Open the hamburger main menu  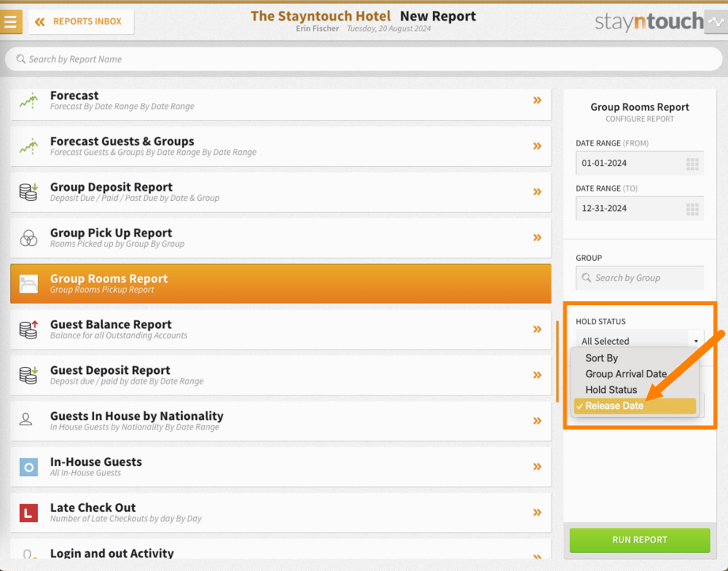pyautogui.click(x=10, y=21)
